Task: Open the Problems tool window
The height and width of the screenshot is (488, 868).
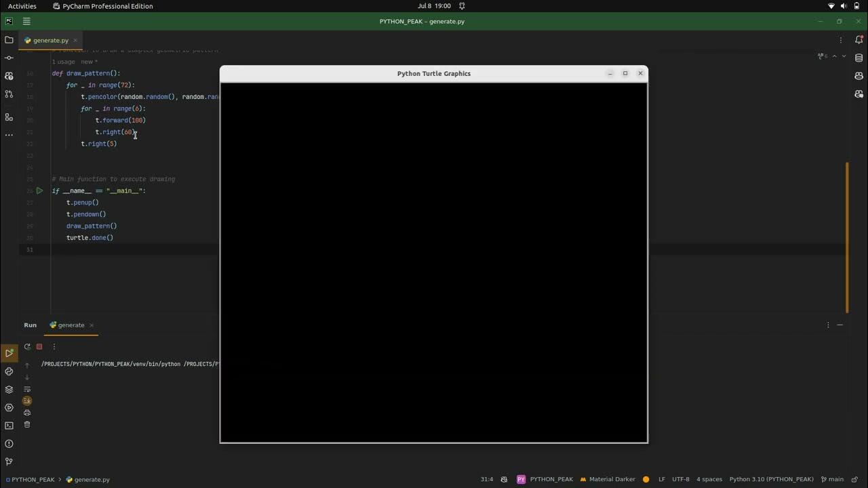Action: click(9, 444)
